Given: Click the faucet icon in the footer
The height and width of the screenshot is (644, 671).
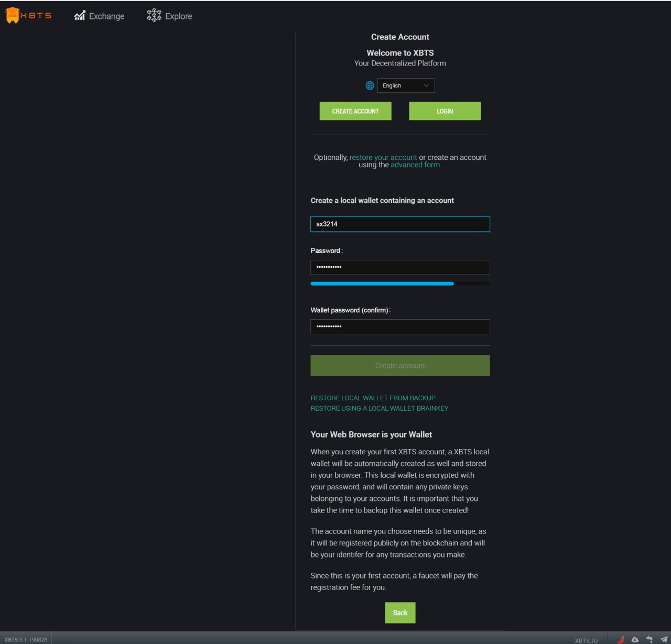Looking at the screenshot, I should pyautogui.click(x=650, y=639).
